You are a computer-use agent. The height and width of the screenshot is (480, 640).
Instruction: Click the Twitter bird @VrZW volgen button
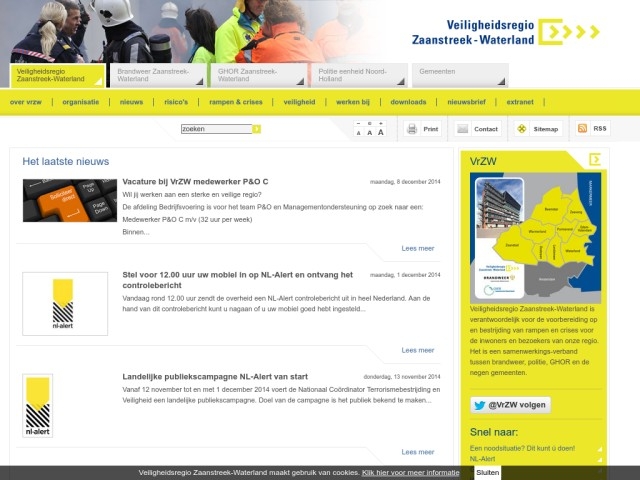pos(510,405)
